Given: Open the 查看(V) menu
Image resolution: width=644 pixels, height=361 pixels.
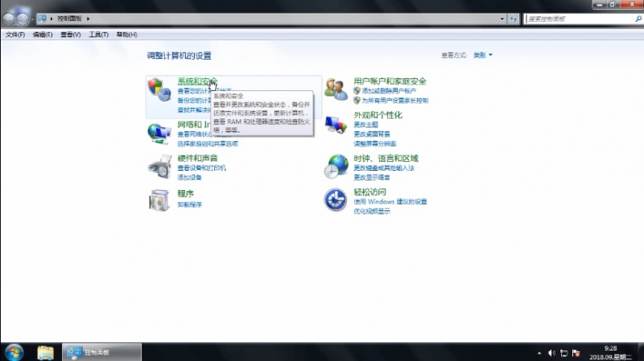Looking at the screenshot, I should tap(71, 35).
